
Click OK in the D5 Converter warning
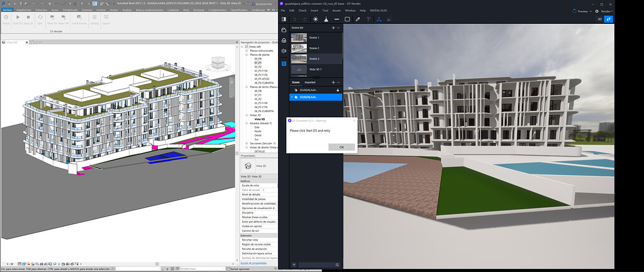(341, 147)
